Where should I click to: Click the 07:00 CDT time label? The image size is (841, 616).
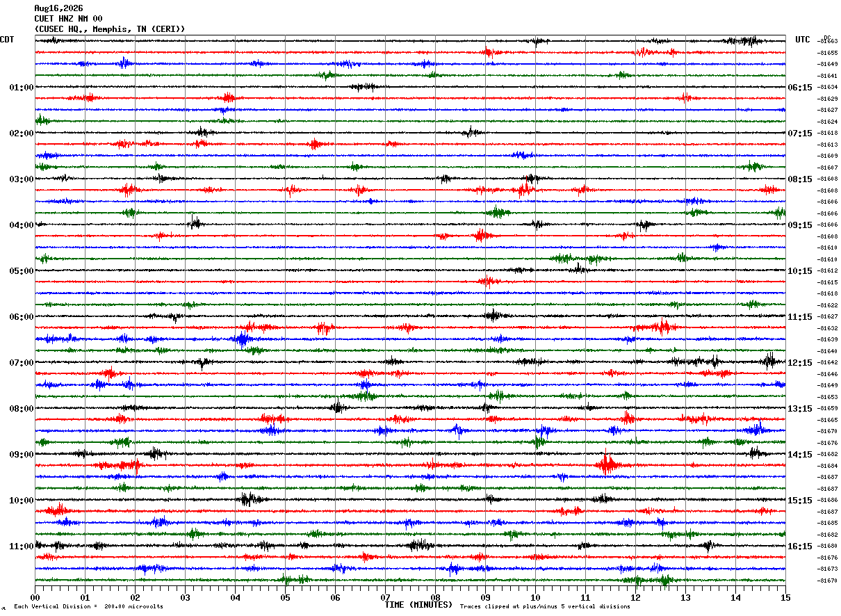(x=22, y=363)
